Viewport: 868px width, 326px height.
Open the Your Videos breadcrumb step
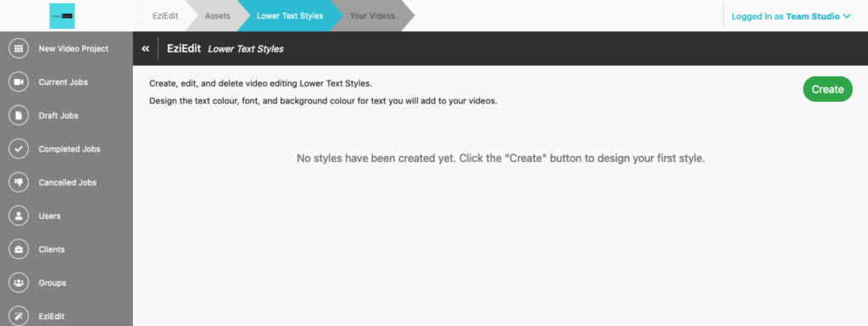pyautogui.click(x=373, y=16)
